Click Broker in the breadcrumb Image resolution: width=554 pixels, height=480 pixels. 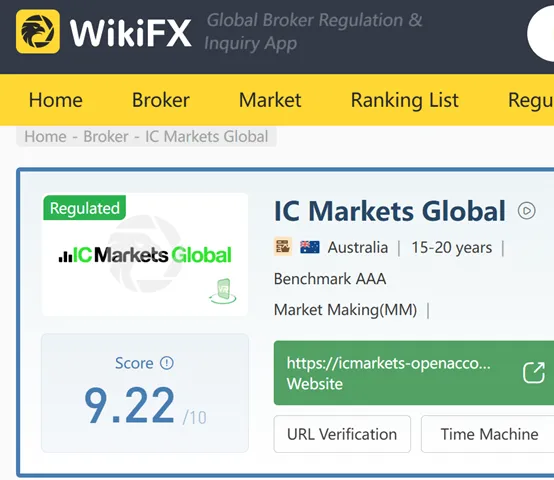pos(106,137)
